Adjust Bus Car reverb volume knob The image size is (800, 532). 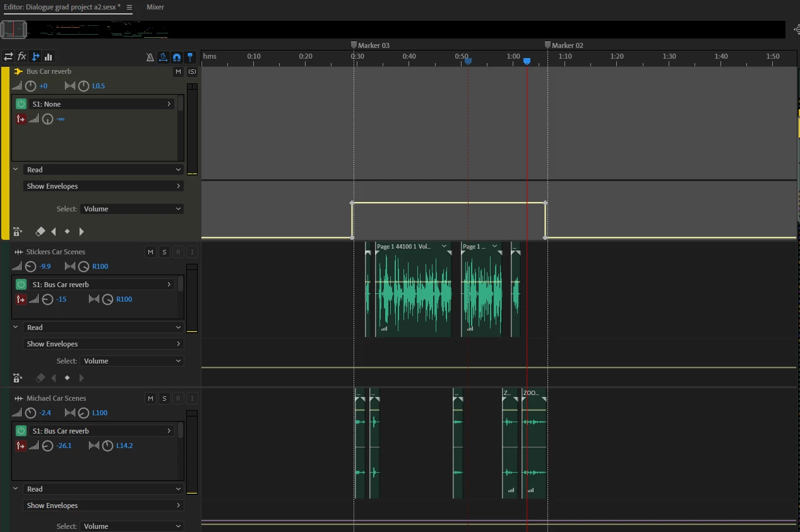[30, 86]
